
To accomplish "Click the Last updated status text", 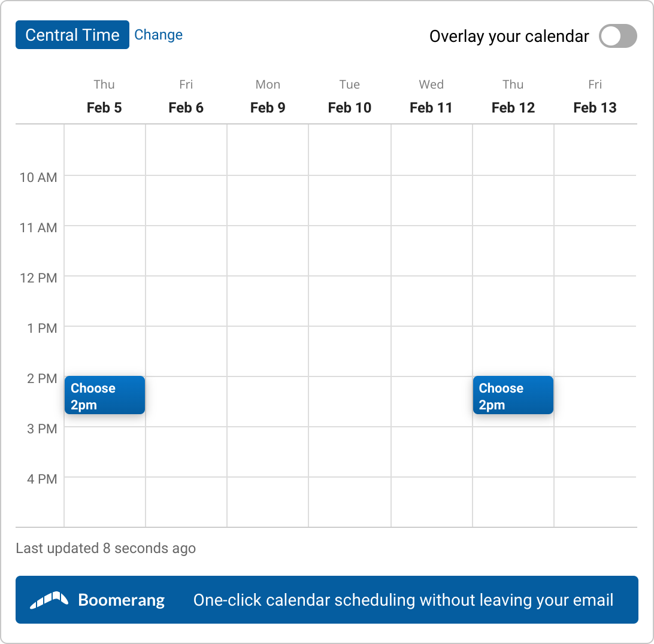I will point(105,548).
